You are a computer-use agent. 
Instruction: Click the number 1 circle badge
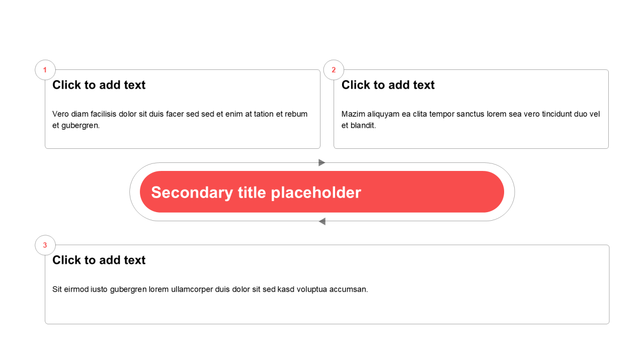pyautogui.click(x=45, y=70)
